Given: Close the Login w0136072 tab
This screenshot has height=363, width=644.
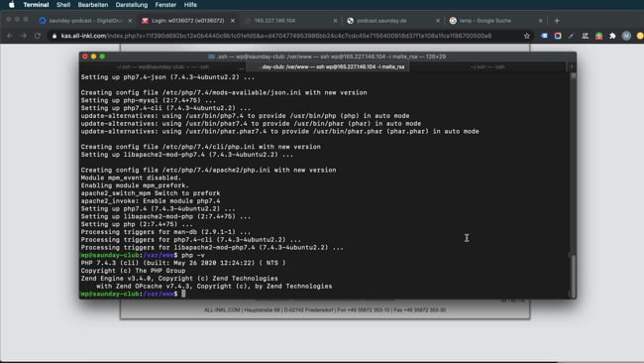Looking at the screenshot, I should pyautogui.click(x=233, y=21).
